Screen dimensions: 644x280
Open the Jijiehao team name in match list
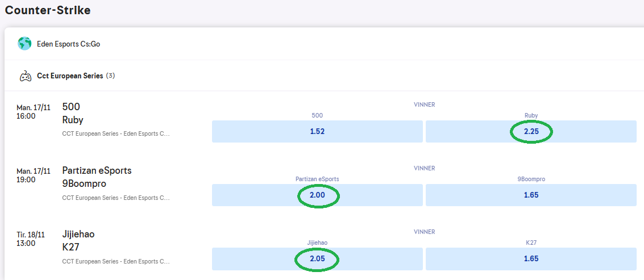tap(78, 234)
